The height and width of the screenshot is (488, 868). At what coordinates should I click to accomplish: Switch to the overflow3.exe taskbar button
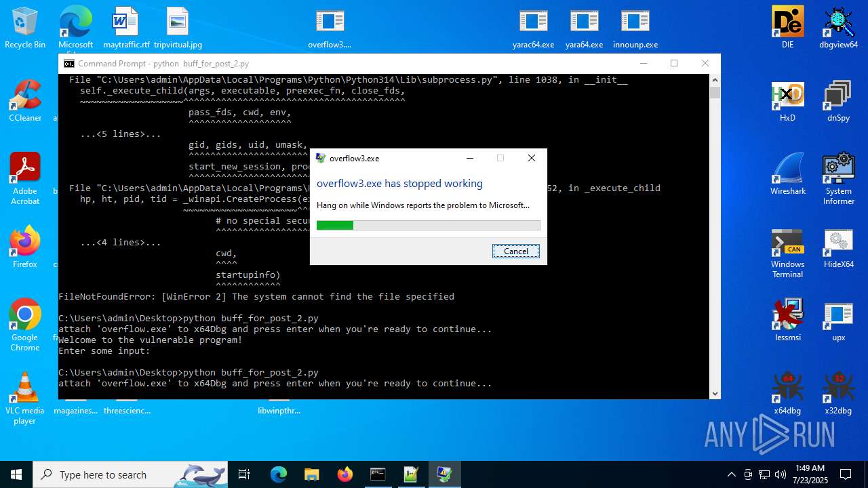(444, 474)
